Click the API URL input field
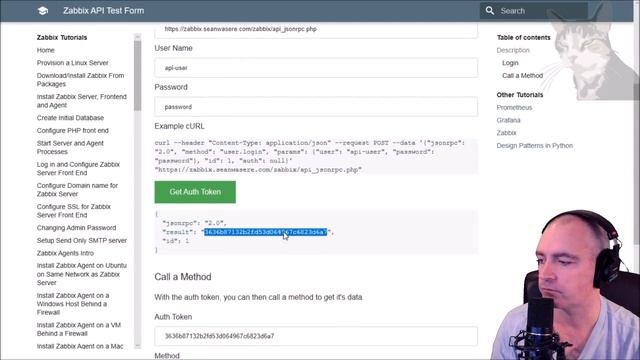This screenshot has height=360, width=640. tap(316, 30)
